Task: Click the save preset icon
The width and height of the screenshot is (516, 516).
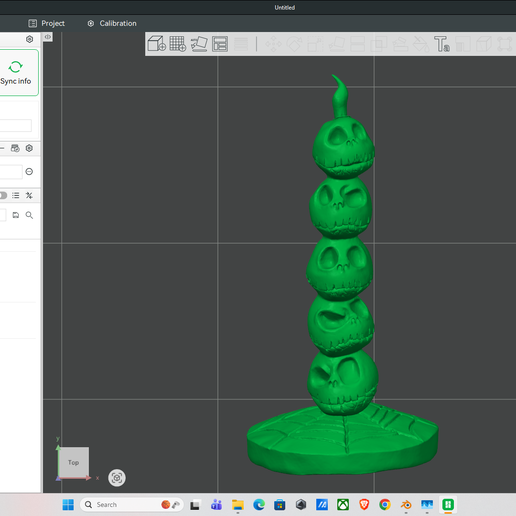Action: point(16,215)
